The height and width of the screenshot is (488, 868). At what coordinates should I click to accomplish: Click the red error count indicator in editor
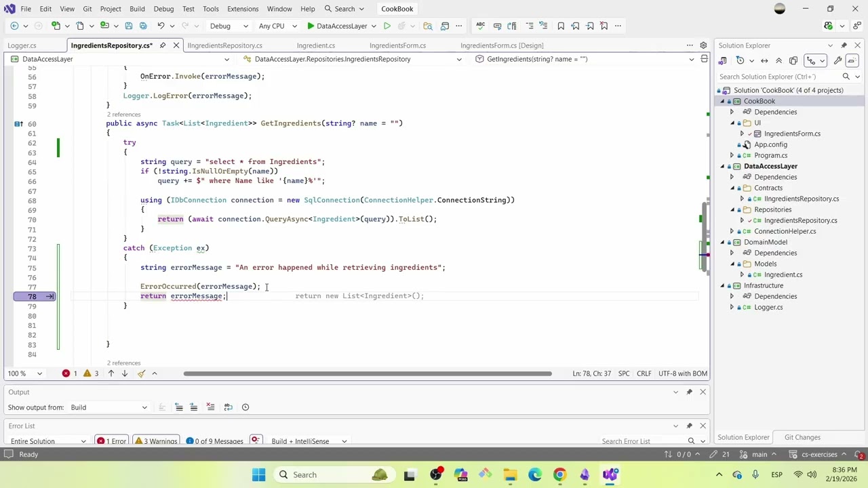coord(69,373)
